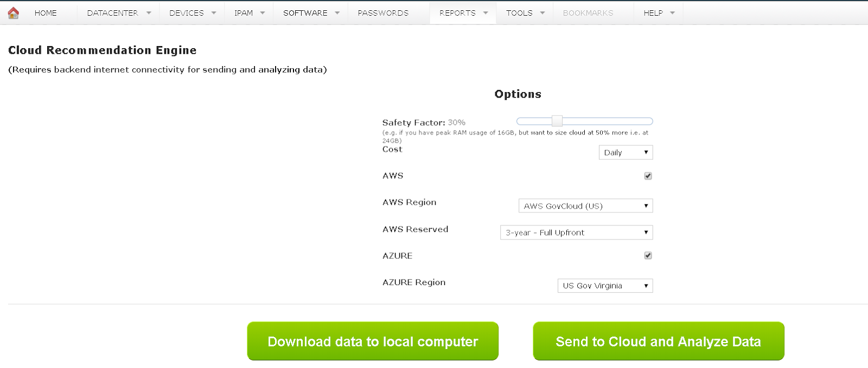Open the Cost period dropdown showing Daily
868x368 pixels.
626,152
